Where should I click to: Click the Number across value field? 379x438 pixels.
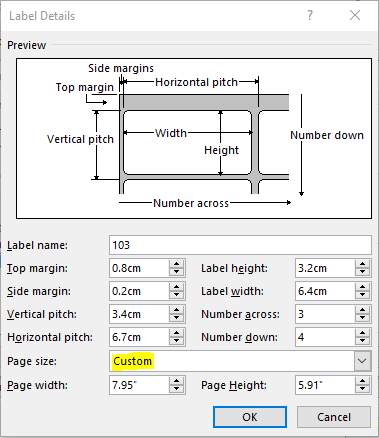(x=325, y=314)
